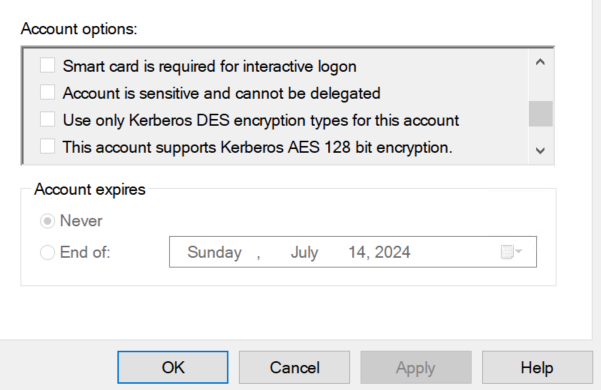Click the scroll down arrow in account options
Viewport: 601px width, 390px height.
pos(540,151)
